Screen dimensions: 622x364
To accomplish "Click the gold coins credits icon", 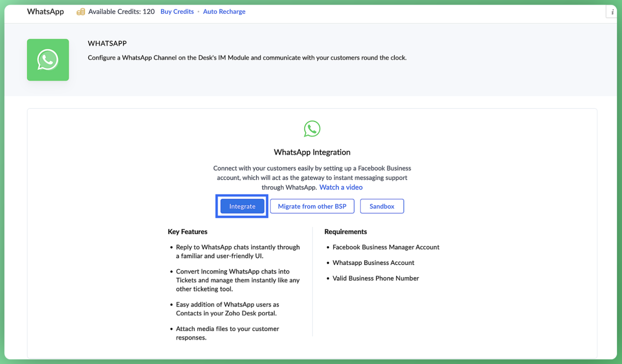I will 81,12.
